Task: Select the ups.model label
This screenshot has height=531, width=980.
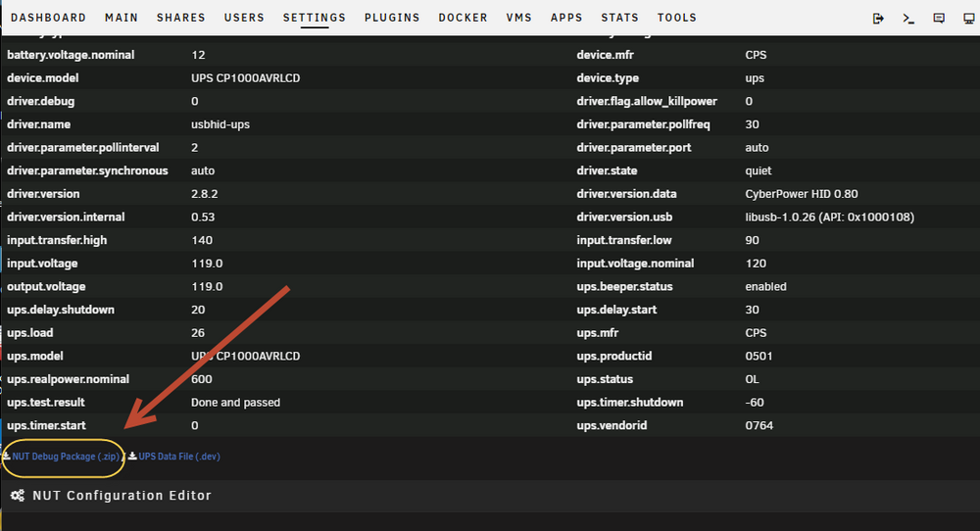Action: pyautogui.click(x=35, y=356)
